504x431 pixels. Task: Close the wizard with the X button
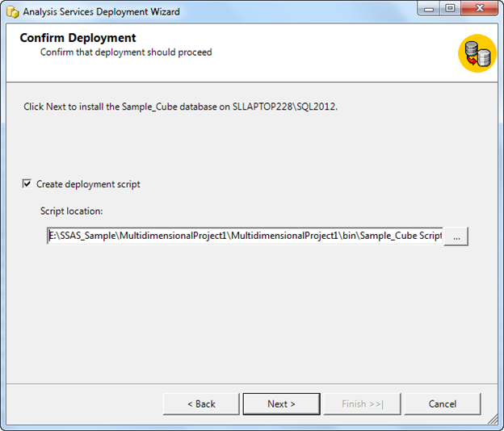coord(480,9)
